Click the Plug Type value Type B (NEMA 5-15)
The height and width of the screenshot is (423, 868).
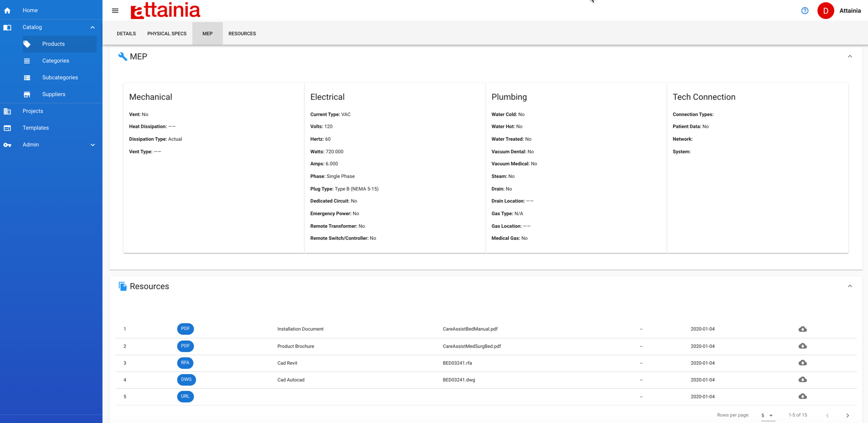coord(357,189)
